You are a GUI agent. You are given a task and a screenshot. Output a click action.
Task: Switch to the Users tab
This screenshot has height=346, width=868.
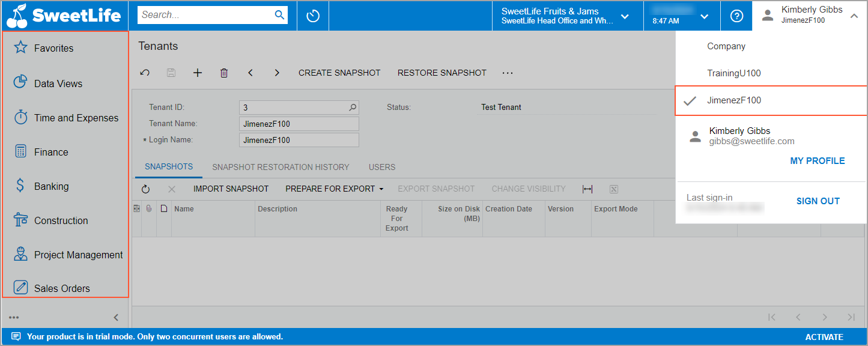[x=382, y=167]
